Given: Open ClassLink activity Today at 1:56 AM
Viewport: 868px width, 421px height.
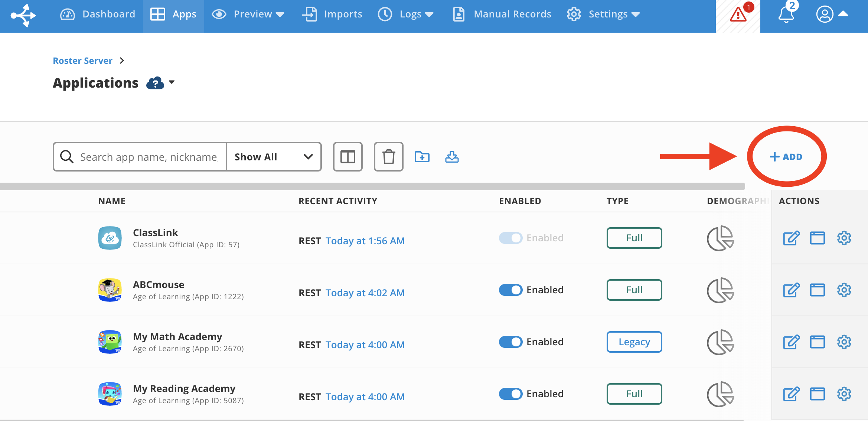Looking at the screenshot, I should [365, 241].
